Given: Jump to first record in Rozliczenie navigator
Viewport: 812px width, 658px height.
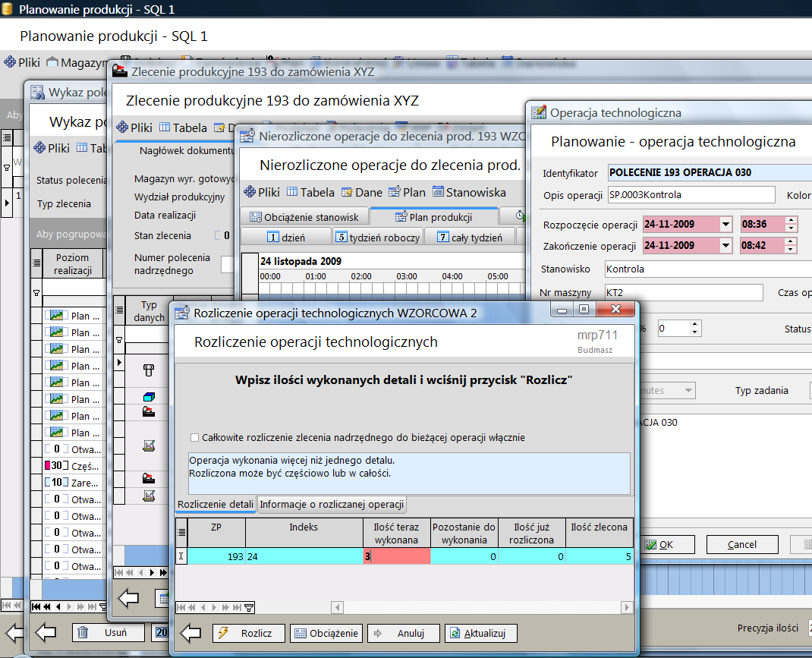Looking at the screenshot, I should point(181,607).
